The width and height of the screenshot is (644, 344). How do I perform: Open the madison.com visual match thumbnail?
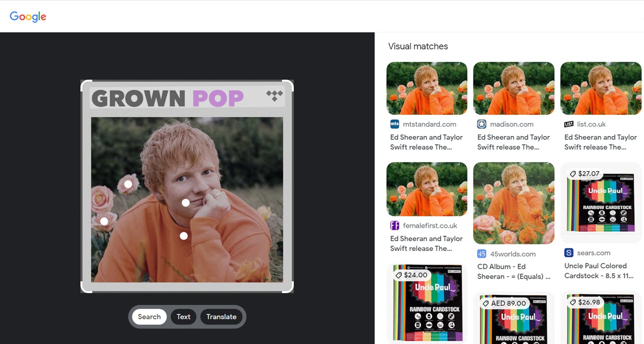(x=514, y=88)
